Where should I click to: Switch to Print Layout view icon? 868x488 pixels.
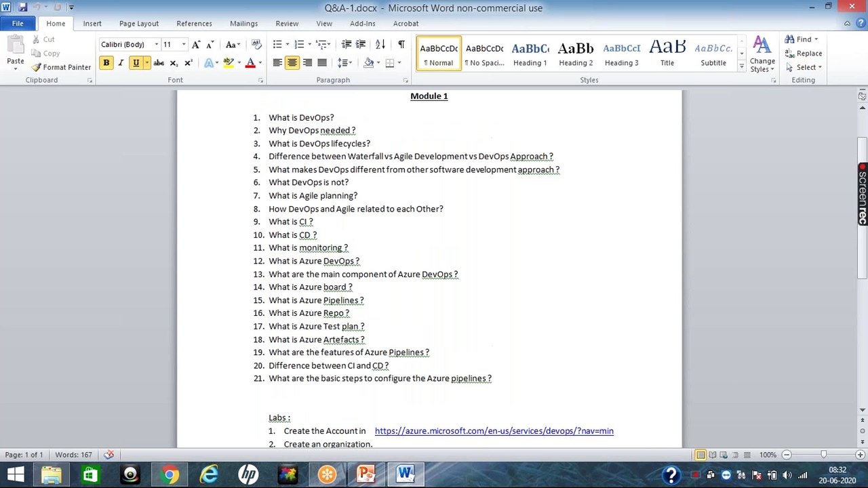[x=701, y=455]
